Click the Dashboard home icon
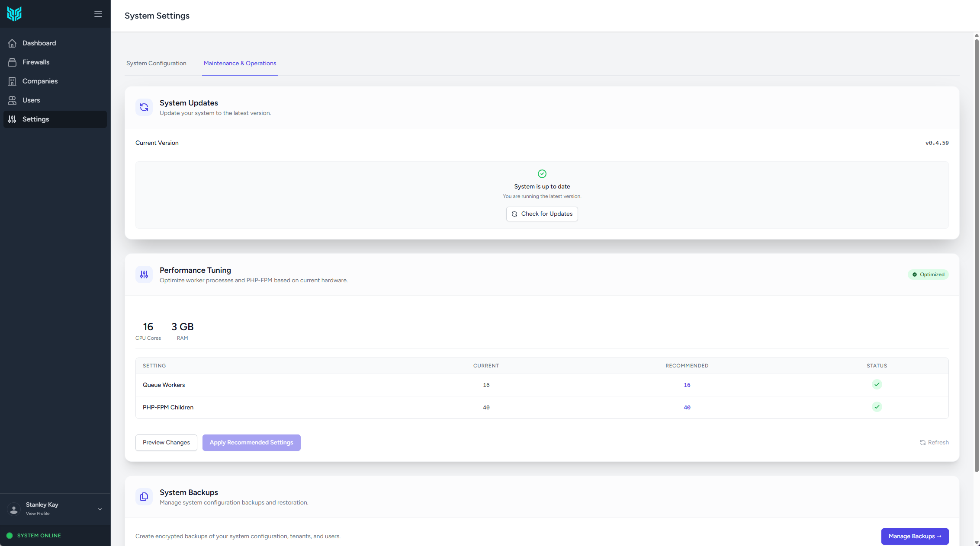This screenshot has width=980, height=546. [x=12, y=43]
